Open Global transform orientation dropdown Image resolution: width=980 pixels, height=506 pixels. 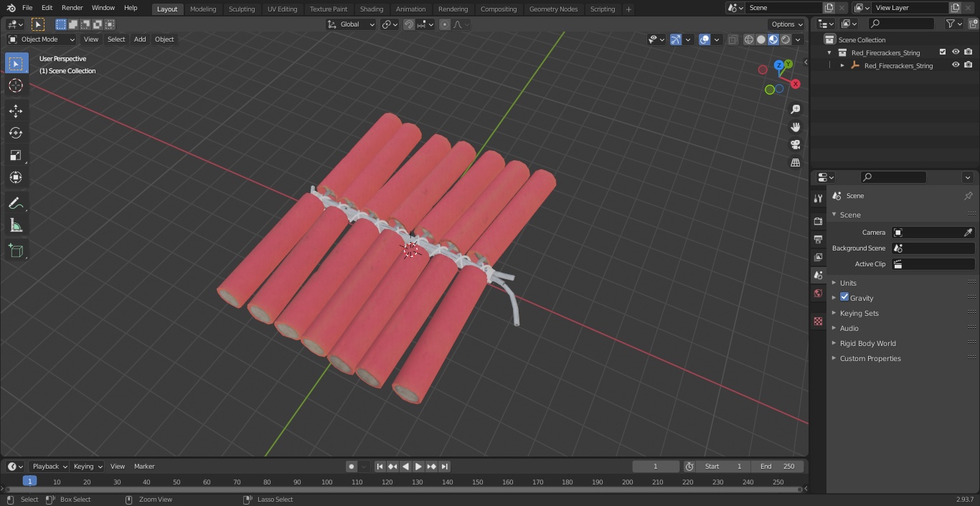pos(351,24)
